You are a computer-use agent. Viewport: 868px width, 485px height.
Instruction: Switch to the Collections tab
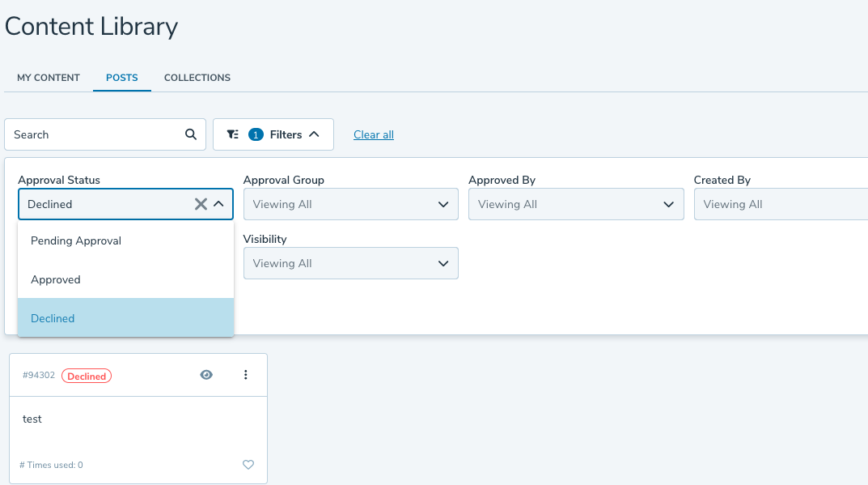pyautogui.click(x=197, y=78)
